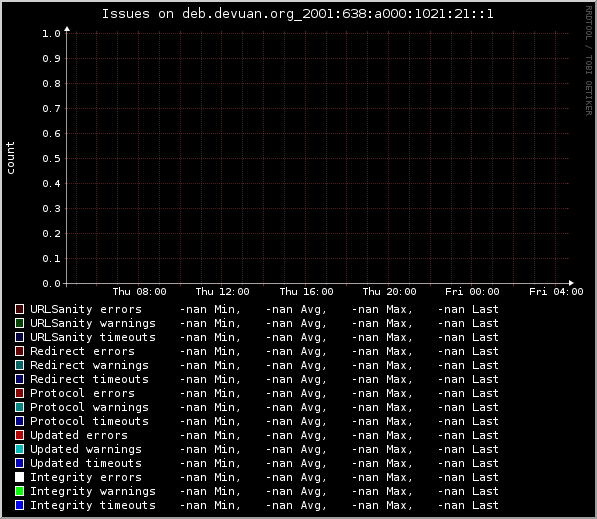Click the Integrity errors white swatch
Image resolution: width=597 pixels, height=519 pixels.
coord(19,477)
